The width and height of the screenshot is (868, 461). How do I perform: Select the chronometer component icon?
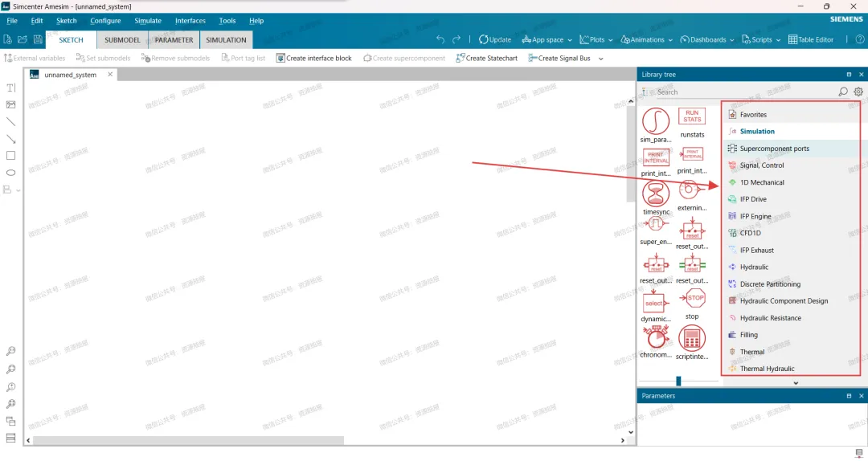tap(656, 337)
